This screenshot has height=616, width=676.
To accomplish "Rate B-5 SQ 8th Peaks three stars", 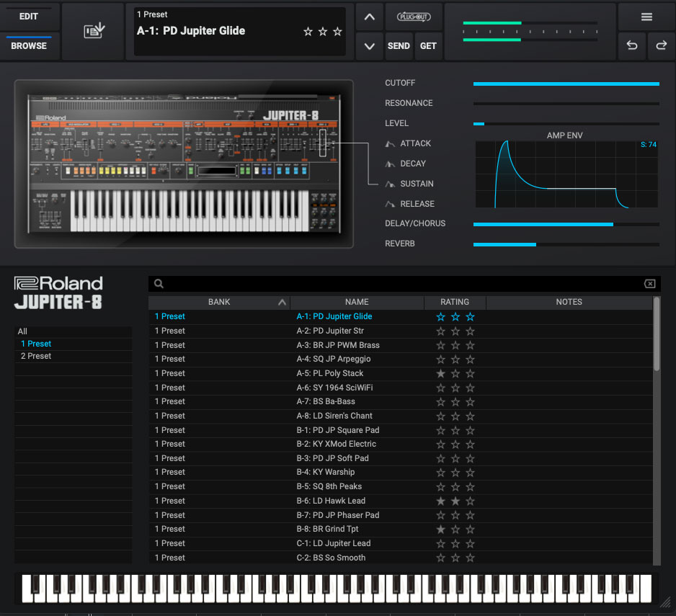I will (x=470, y=487).
